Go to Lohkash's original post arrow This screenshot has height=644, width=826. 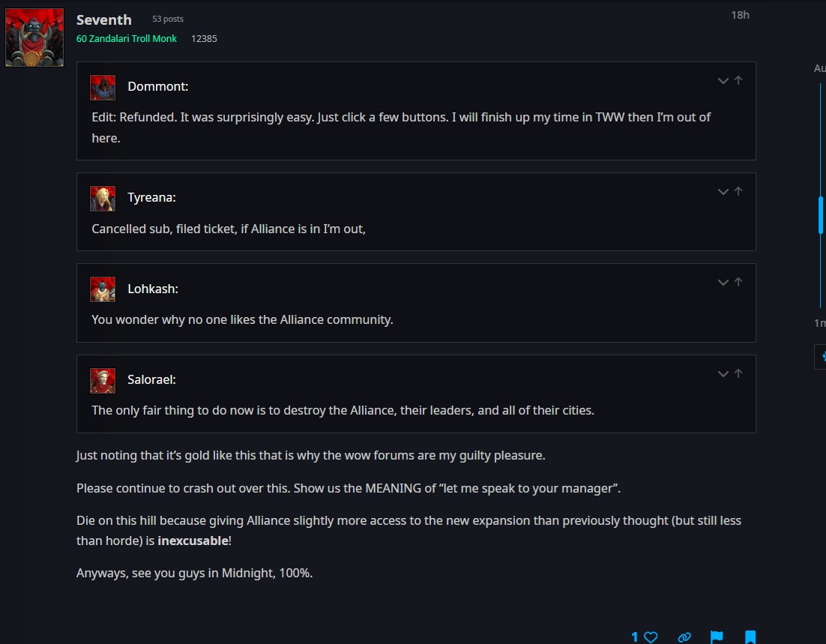(x=738, y=282)
